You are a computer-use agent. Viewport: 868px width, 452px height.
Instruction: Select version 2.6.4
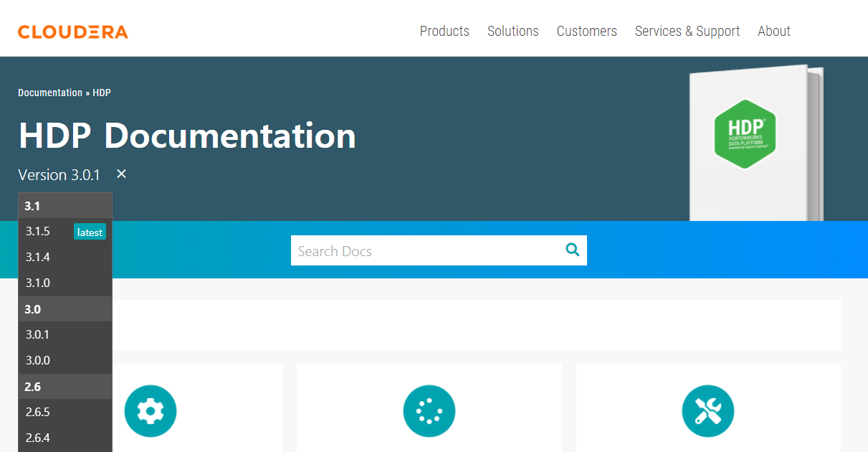[x=65, y=438]
